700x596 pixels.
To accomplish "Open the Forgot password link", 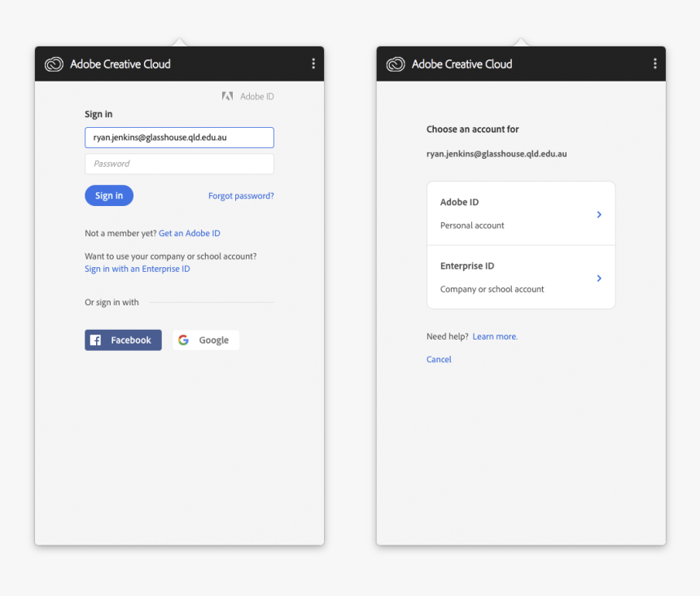I will 241,196.
